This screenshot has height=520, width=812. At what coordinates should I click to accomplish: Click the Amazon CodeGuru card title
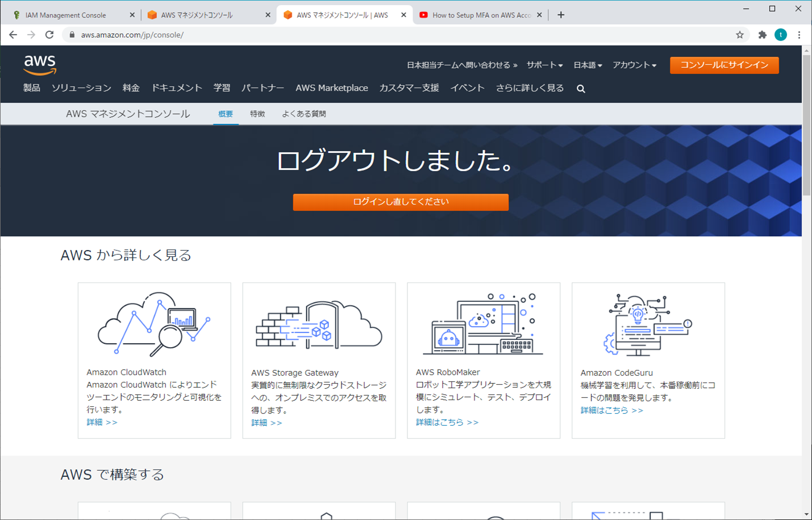617,373
